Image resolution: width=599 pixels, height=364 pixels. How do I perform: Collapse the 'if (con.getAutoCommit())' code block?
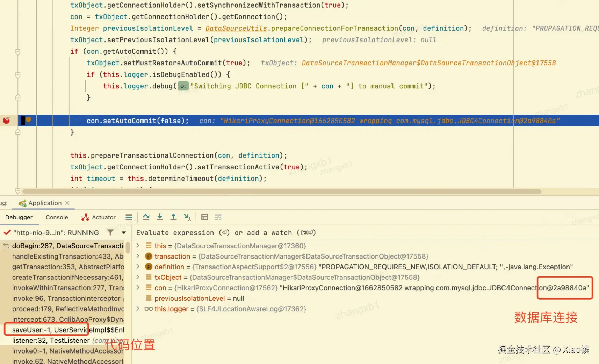pyautogui.click(x=18, y=52)
